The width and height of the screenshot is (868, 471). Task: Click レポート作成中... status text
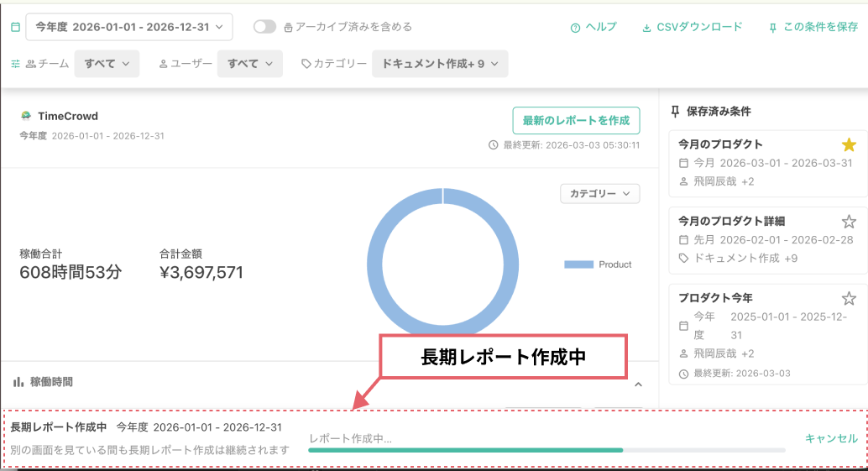[350, 438]
